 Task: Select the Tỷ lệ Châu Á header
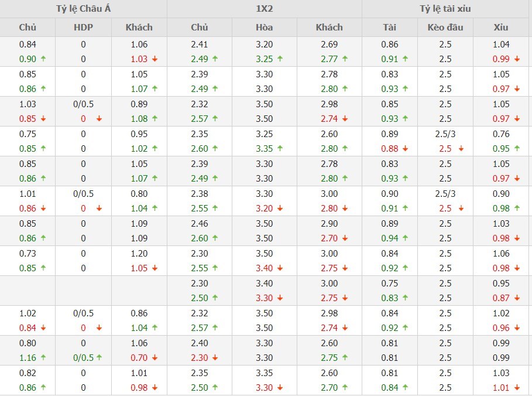pyautogui.click(x=83, y=9)
